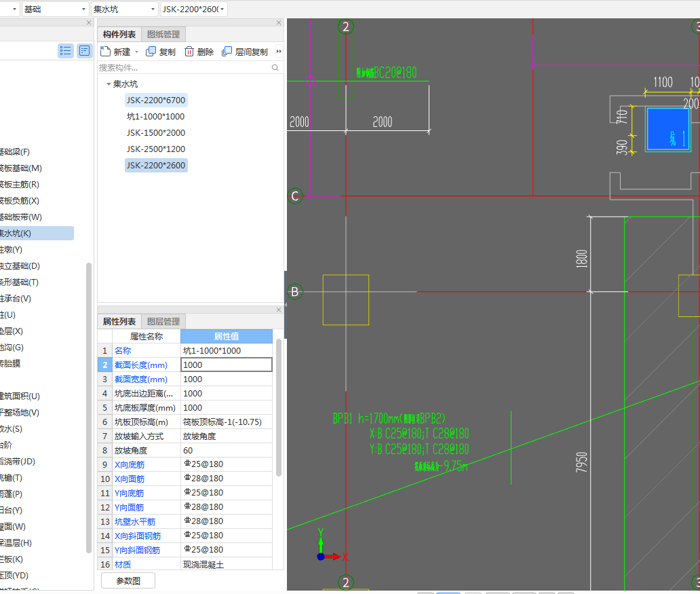Click the Copy (复制) component icon
Image resolution: width=700 pixels, height=594 pixels.
pos(151,52)
